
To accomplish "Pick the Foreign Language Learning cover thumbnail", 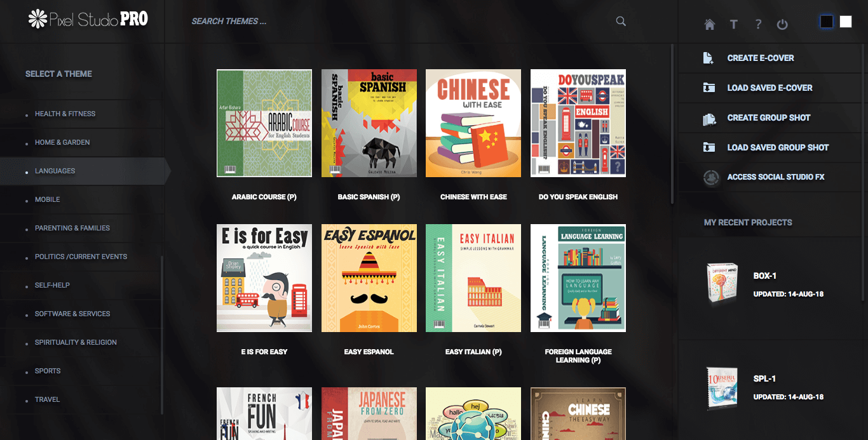I will click(578, 278).
